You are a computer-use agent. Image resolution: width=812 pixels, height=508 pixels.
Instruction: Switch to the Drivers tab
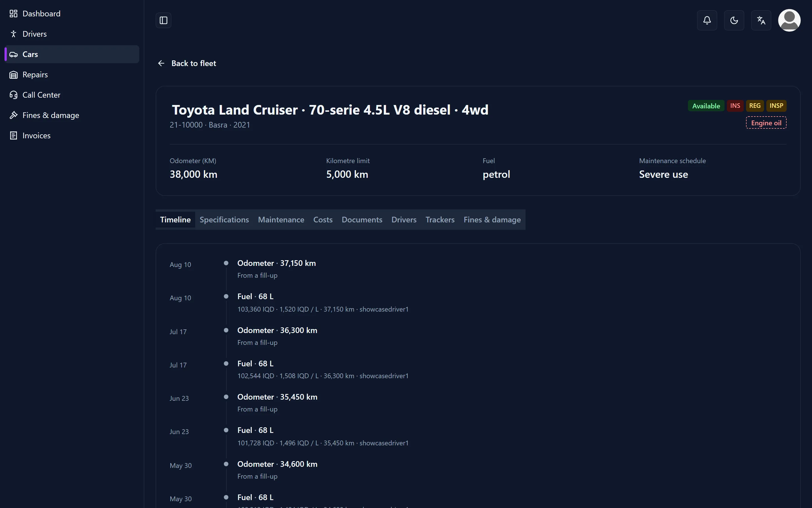coord(404,220)
